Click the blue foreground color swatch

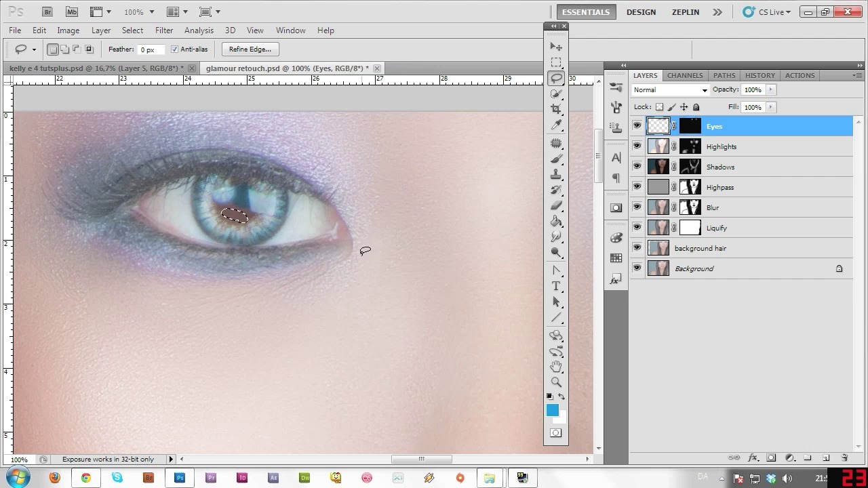(x=552, y=410)
